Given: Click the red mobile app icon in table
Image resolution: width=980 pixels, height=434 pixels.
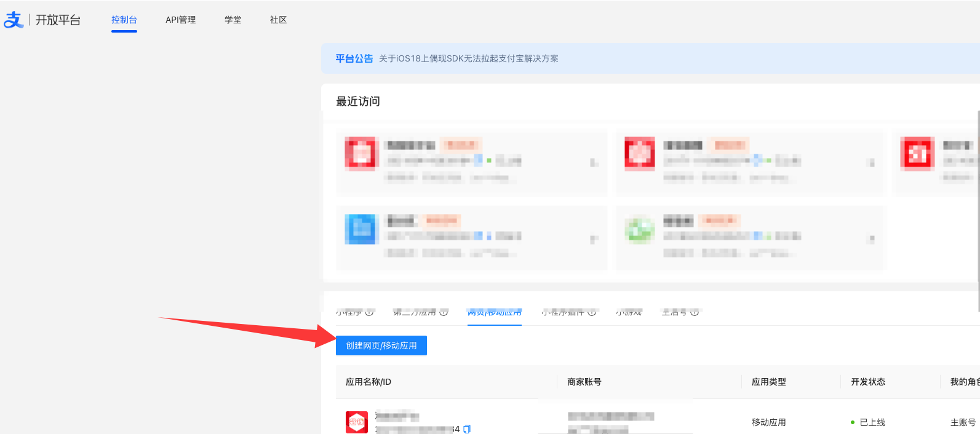Looking at the screenshot, I should [x=357, y=422].
